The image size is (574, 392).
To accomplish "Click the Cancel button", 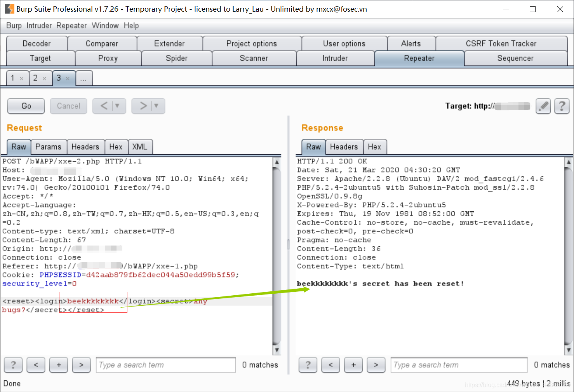I will (x=68, y=106).
